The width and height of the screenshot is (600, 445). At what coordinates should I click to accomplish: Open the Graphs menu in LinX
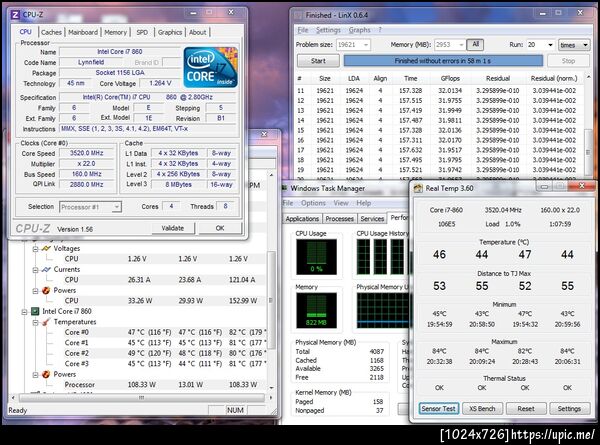359,30
